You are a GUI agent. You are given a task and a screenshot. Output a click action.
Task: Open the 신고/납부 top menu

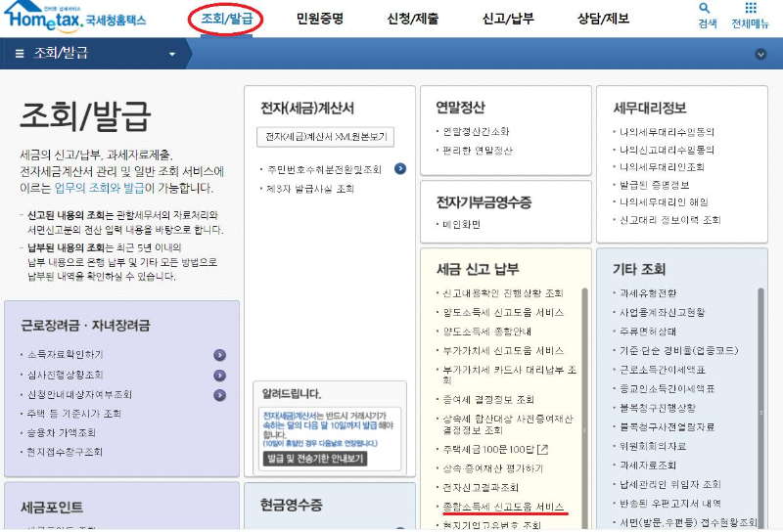[508, 19]
